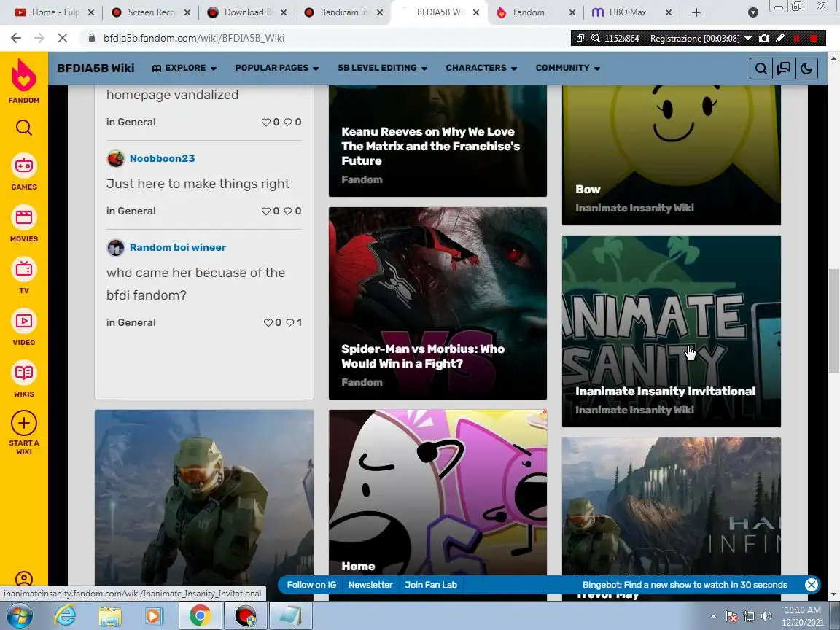Expand the Characters menu
The height and width of the screenshot is (630, 840).
pyautogui.click(x=481, y=68)
